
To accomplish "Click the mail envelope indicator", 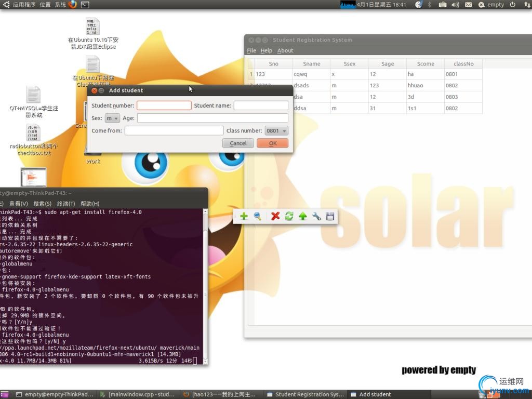I will click(468, 4).
